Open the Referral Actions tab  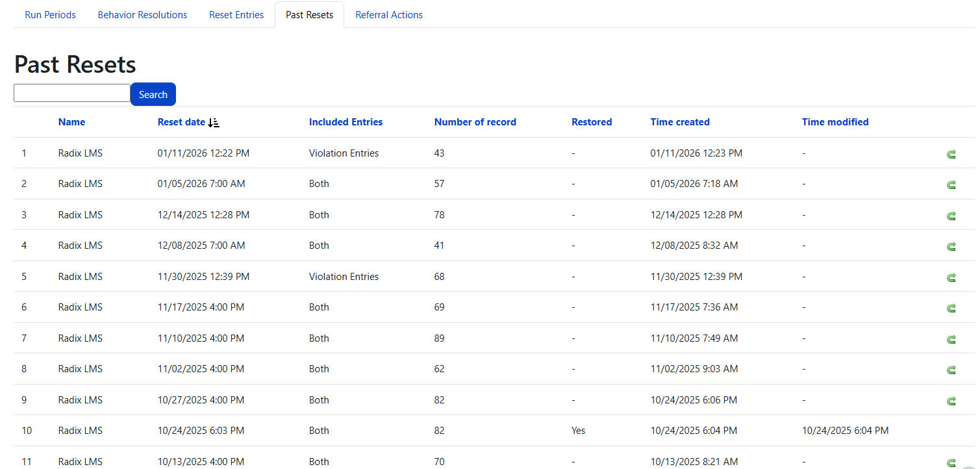(389, 15)
